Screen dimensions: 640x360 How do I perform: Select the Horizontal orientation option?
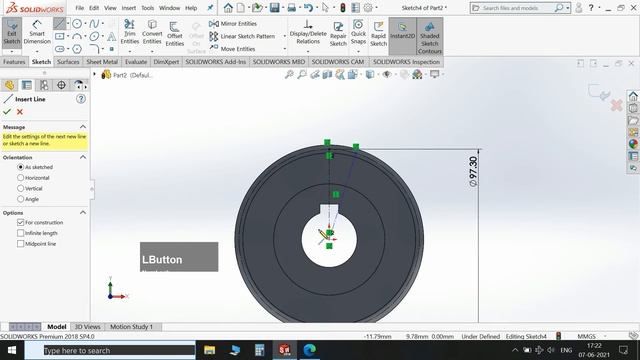[20, 178]
